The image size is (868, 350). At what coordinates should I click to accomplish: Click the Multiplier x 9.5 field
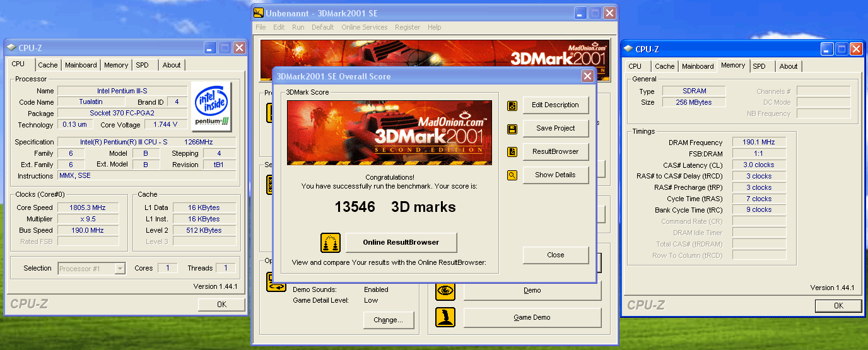pyautogui.click(x=88, y=219)
